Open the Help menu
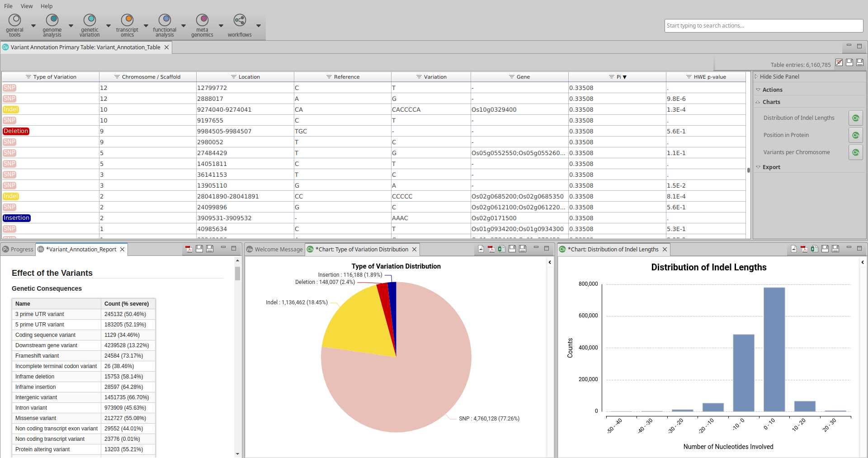Viewport: 868px width, 458px height. 47,6
